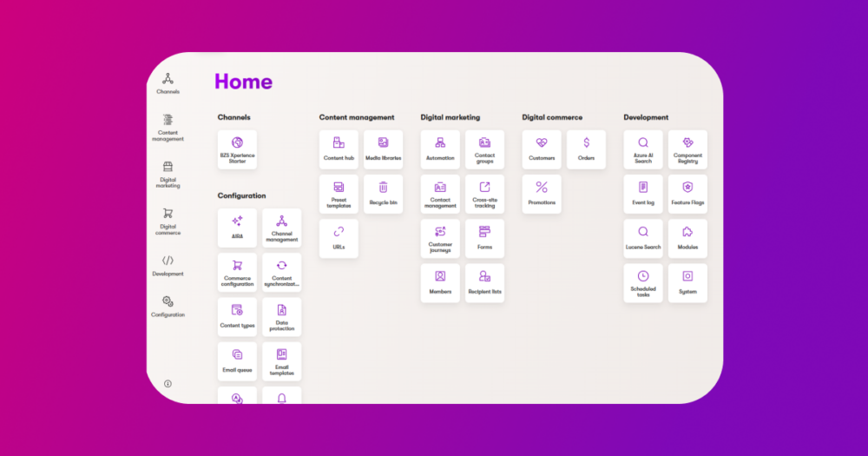The width and height of the screenshot is (868, 456).
Task: Open Orders tile
Action: coord(586,149)
